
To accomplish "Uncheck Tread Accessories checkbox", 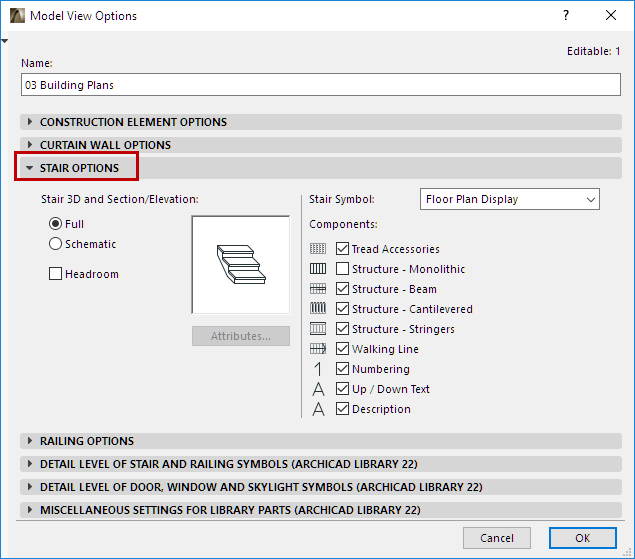I will [x=342, y=249].
